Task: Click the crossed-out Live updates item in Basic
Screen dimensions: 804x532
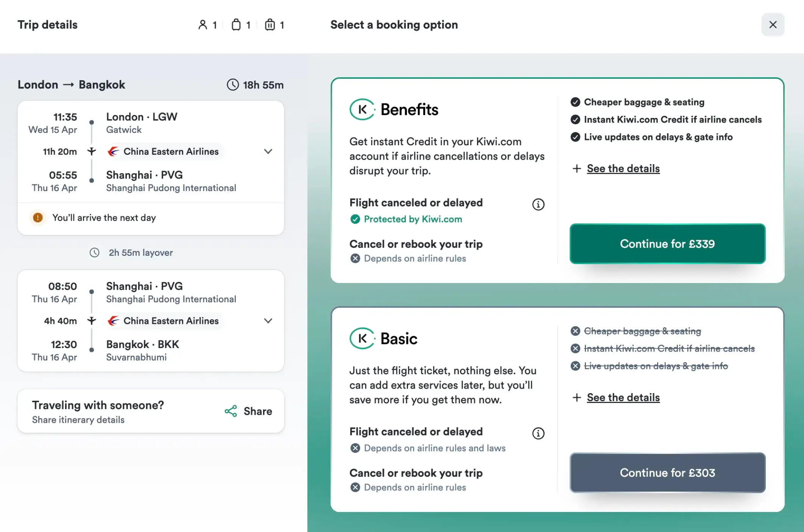Action: [656, 366]
